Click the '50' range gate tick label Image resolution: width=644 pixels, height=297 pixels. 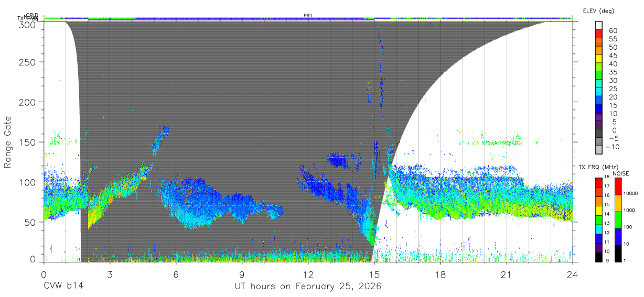pyautogui.click(x=29, y=222)
